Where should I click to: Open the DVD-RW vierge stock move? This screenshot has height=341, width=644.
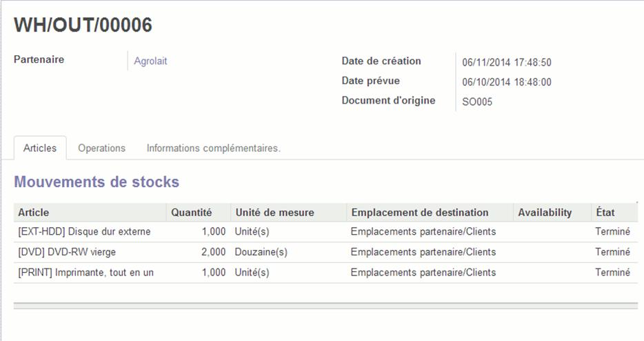(325, 252)
